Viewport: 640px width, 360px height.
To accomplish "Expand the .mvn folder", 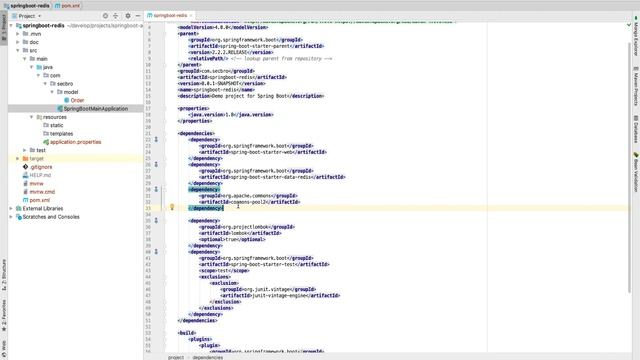I will (x=18, y=34).
